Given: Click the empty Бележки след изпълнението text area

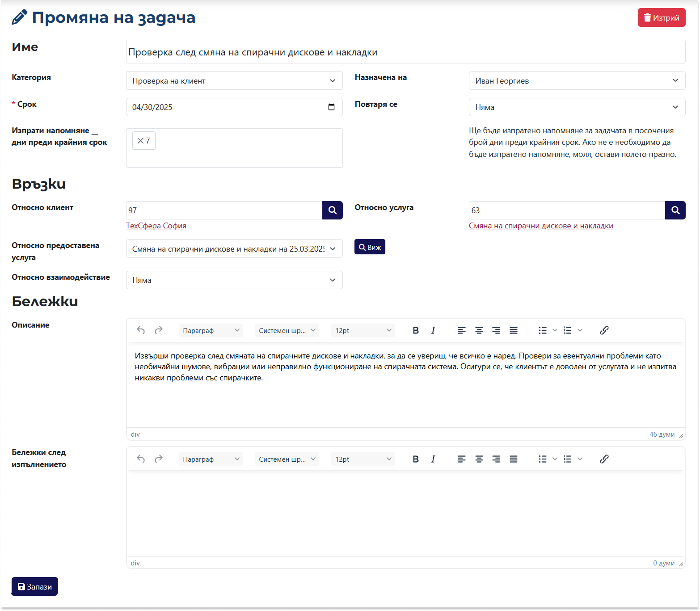Looking at the screenshot, I should [x=406, y=513].
